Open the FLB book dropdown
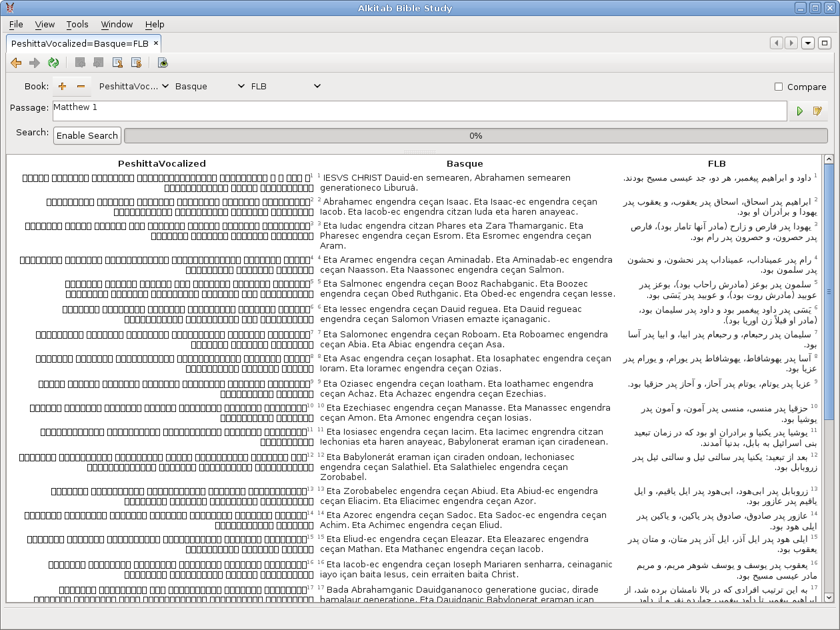 (285, 86)
